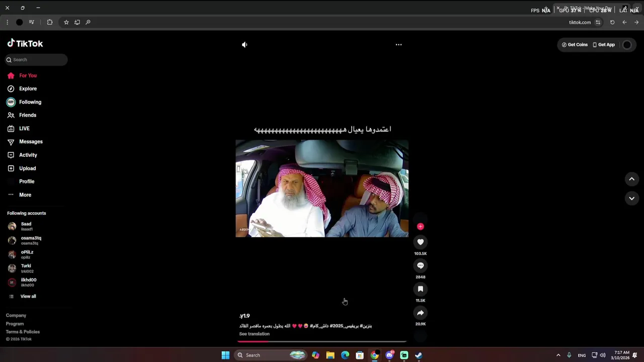The image size is (644, 362).
Task: Open the comments on the video
Action: pyautogui.click(x=421, y=265)
